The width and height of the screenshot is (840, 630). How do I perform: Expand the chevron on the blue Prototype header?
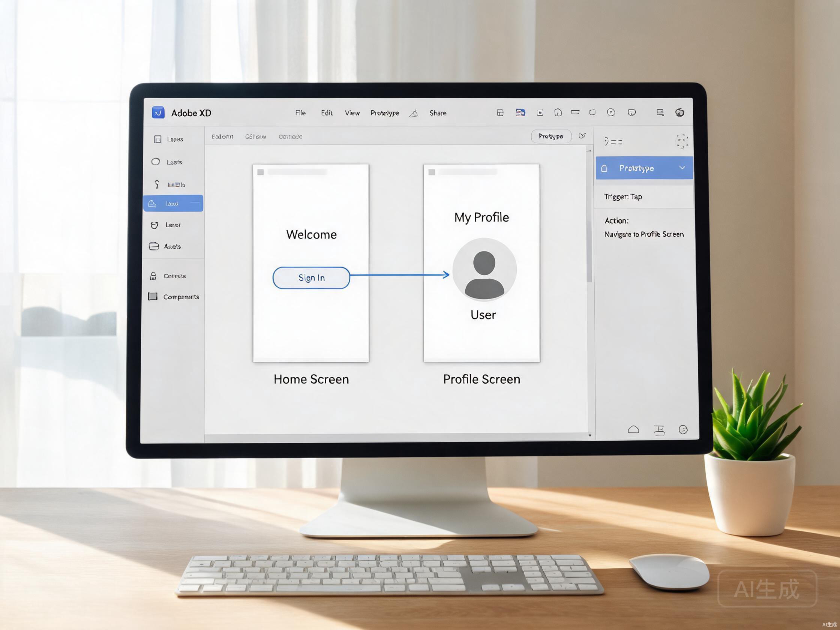pos(682,168)
